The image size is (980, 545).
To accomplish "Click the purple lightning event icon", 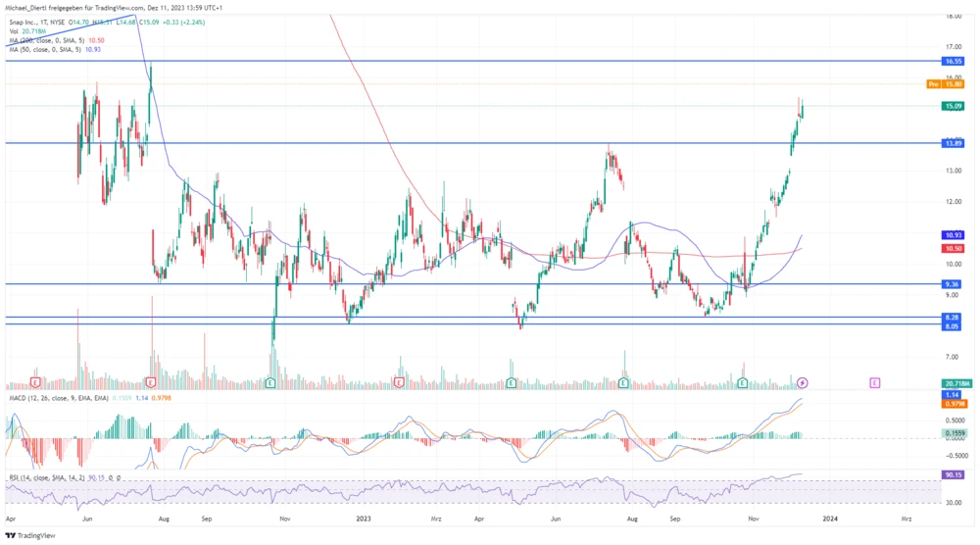I will point(803,381).
